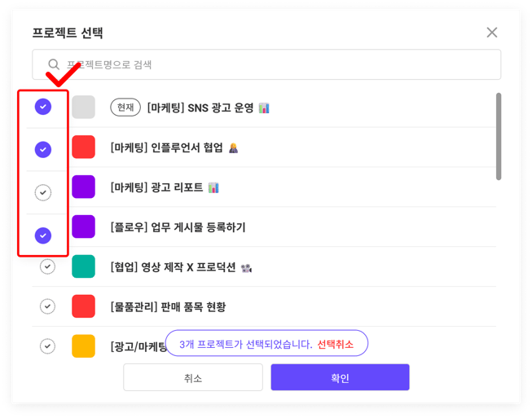This screenshot has height=418, width=532.
Task: Click red color icon of 인플루언서 협업
Action: 83,147
